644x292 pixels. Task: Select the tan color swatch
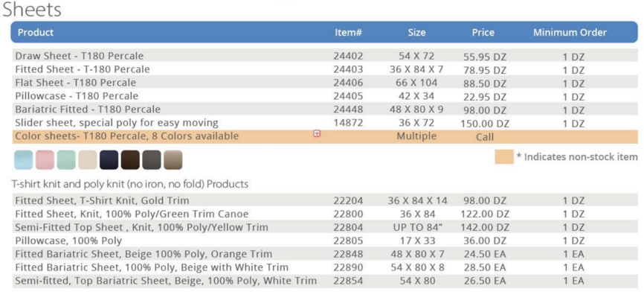[x=173, y=160]
